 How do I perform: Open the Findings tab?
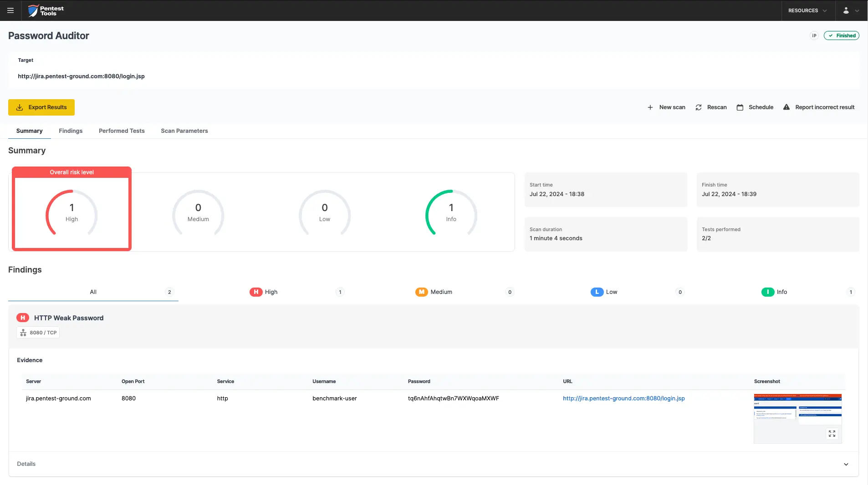coord(71,131)
